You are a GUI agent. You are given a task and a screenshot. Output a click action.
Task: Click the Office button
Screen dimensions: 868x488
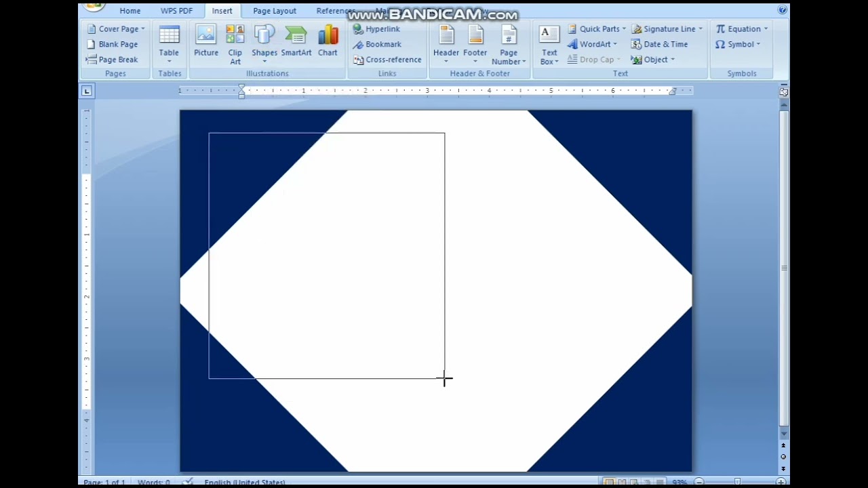pyautogui.click(x=95, y=7)
